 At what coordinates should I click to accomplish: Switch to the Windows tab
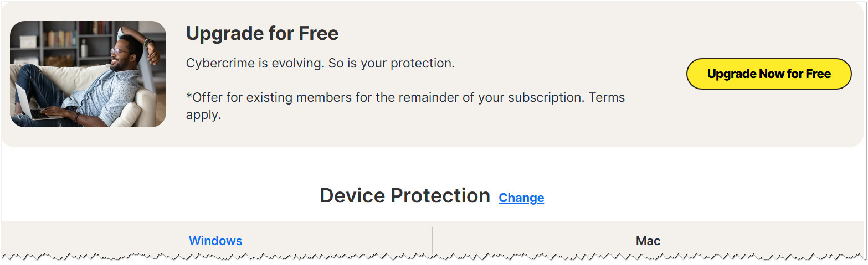point(215,241)
